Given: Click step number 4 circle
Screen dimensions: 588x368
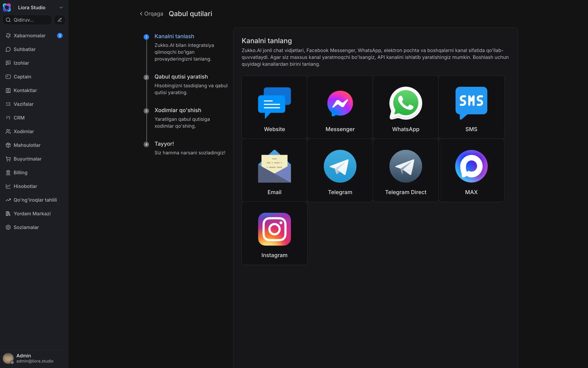Looking at the screenshot, I should point(146,144).
